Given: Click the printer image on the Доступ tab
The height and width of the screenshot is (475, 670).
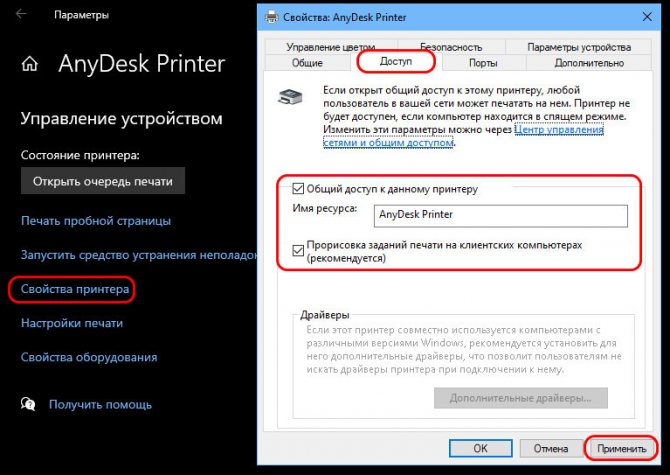Looking at the screenshot, I should [x=291, y=97].
